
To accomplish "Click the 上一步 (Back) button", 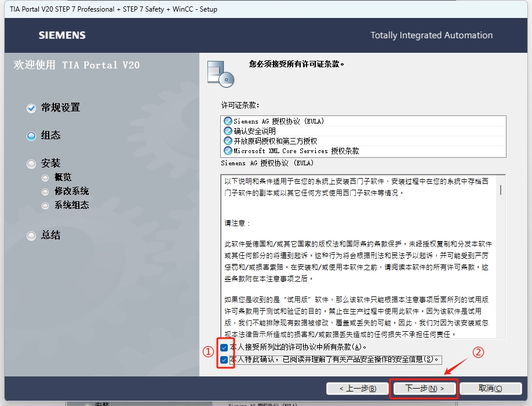I will pos(358,389).
